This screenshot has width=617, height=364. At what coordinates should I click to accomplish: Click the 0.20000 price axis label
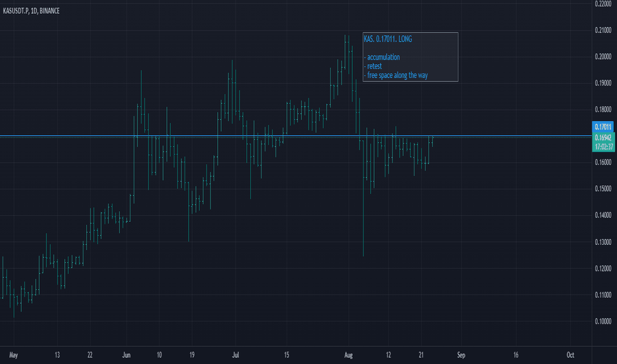pyautogui.click(x=603, y=57)
